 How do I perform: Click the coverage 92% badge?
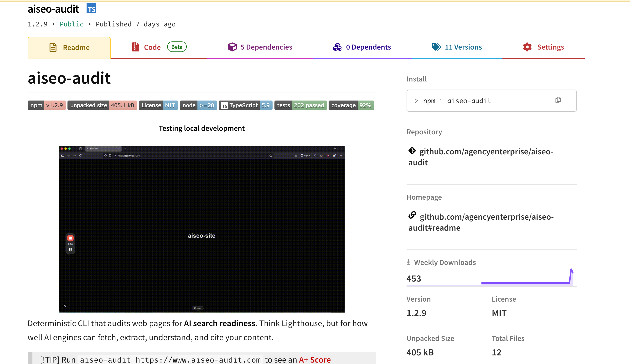(351, 105)
